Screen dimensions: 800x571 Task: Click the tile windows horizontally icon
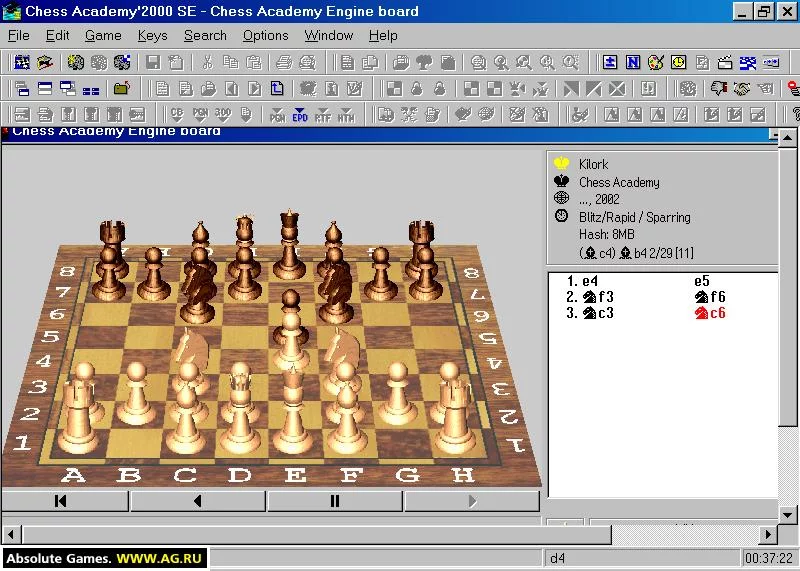click(45, 89)
